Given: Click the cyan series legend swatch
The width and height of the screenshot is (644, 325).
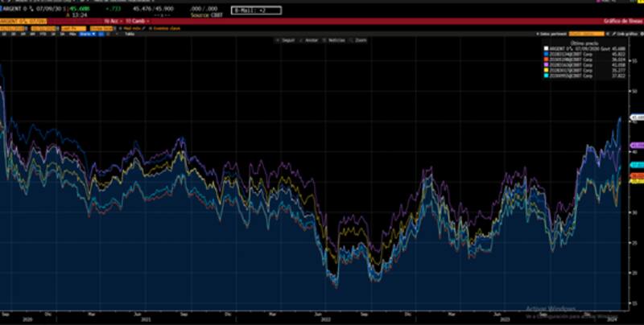Looking at the screenshot, I should [x=546, y=75].
